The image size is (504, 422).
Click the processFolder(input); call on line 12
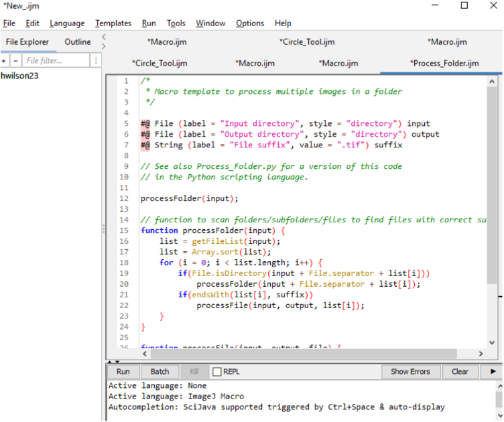[x=189, y=198]
